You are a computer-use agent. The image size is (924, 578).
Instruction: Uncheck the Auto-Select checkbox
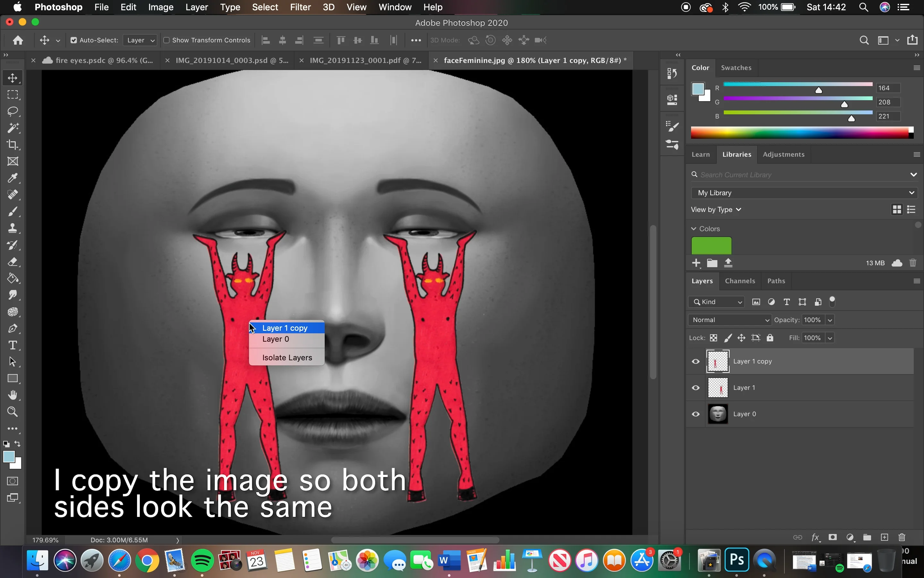pos(74,40)
